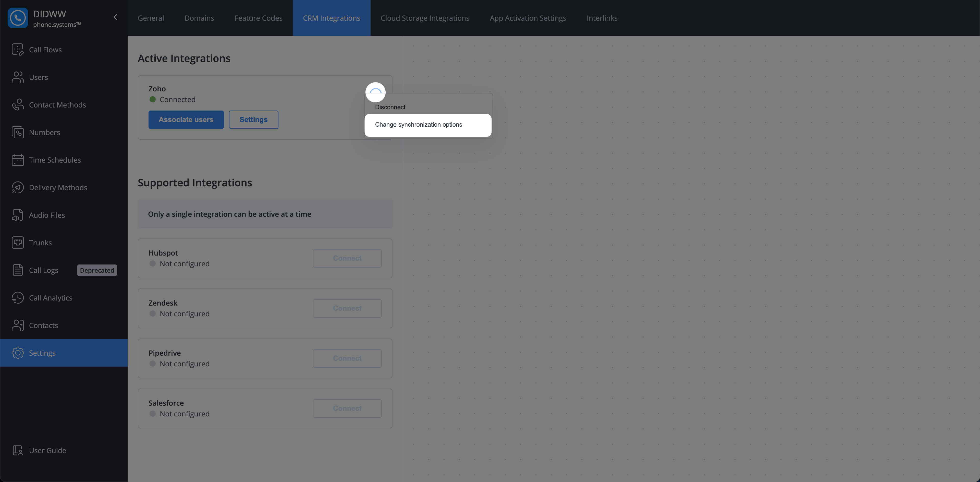The image size is (980, 482).
Task: Collapse the sidebar with the chevron arrow
Action: [115, 17]
